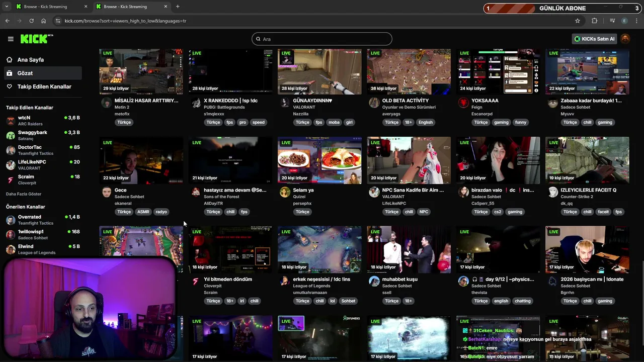Click the lol tag on erkek neşesisisi
Screen dimensions: 644x362
332,301
